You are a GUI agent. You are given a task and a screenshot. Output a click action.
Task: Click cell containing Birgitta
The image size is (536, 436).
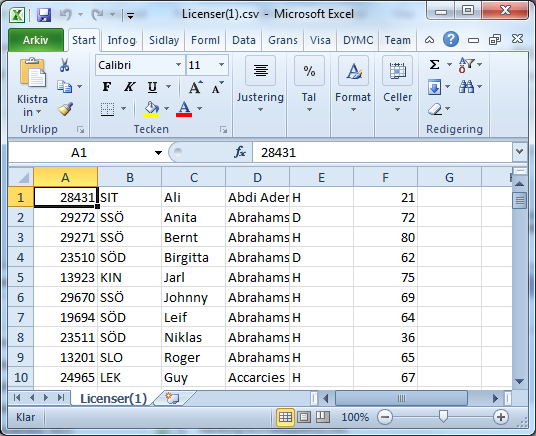[193, 257]
